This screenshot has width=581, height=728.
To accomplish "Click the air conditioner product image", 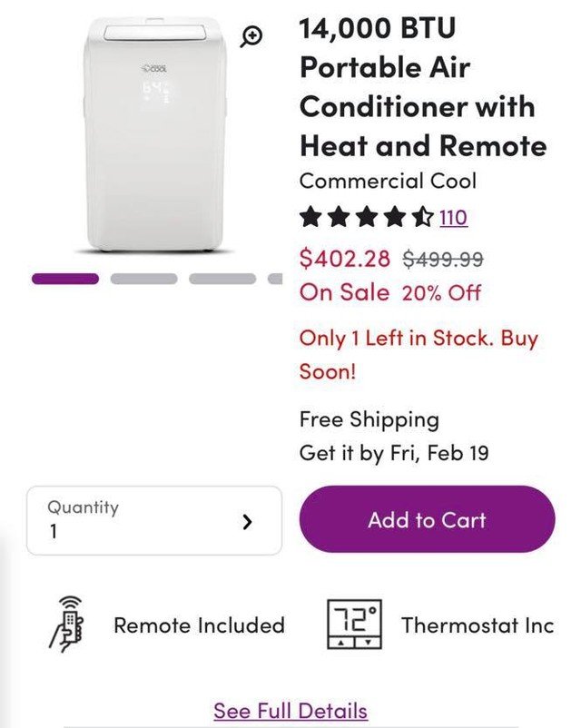I will pos(154,136).
